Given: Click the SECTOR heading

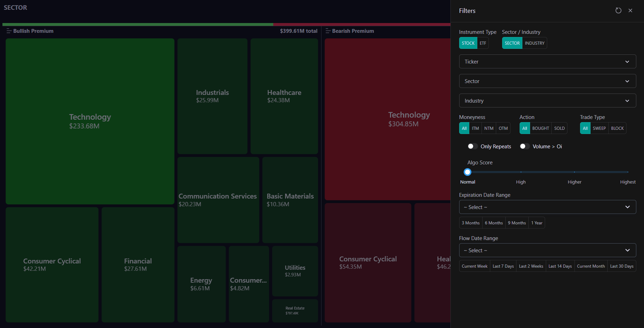Looking at the screenshot, I should pos(15,7).
